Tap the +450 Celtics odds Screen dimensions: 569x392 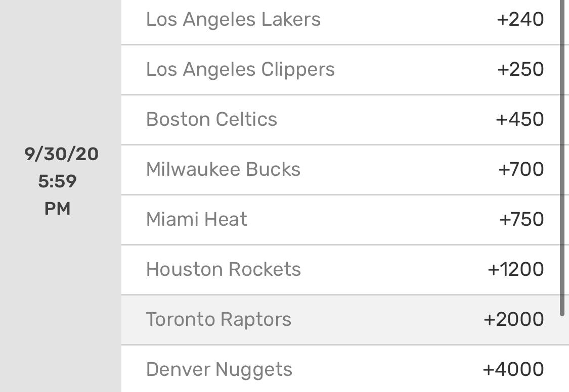[x=520, y=120]
